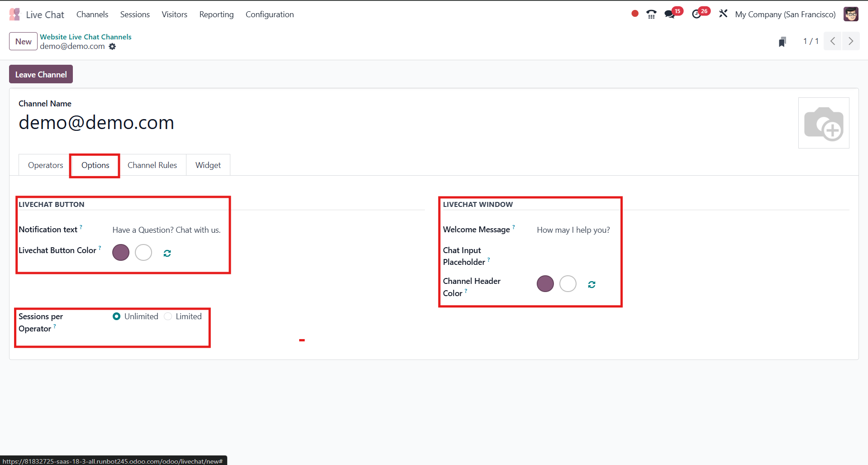Open the Website Live Chat Channels breadcrumb
Image resolution: width=868 pixels, height=465 pixels.
pyautogui.click(x=85, y=37)
